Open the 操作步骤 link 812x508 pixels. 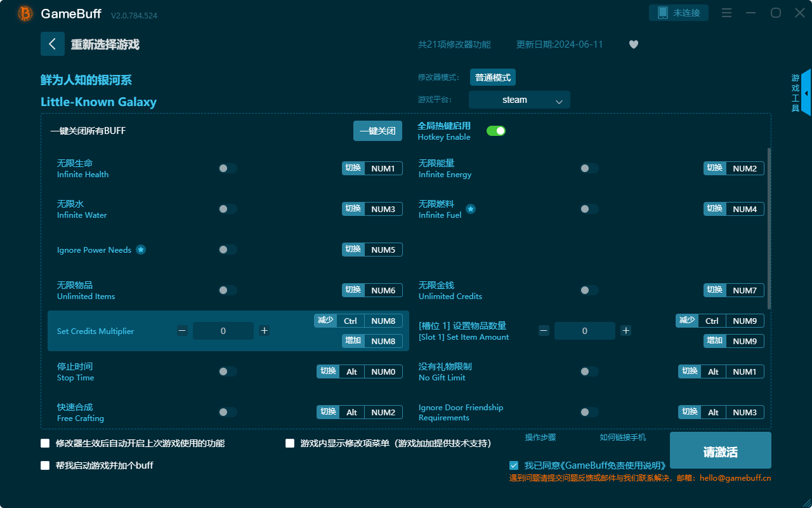[x=540, y=437]
